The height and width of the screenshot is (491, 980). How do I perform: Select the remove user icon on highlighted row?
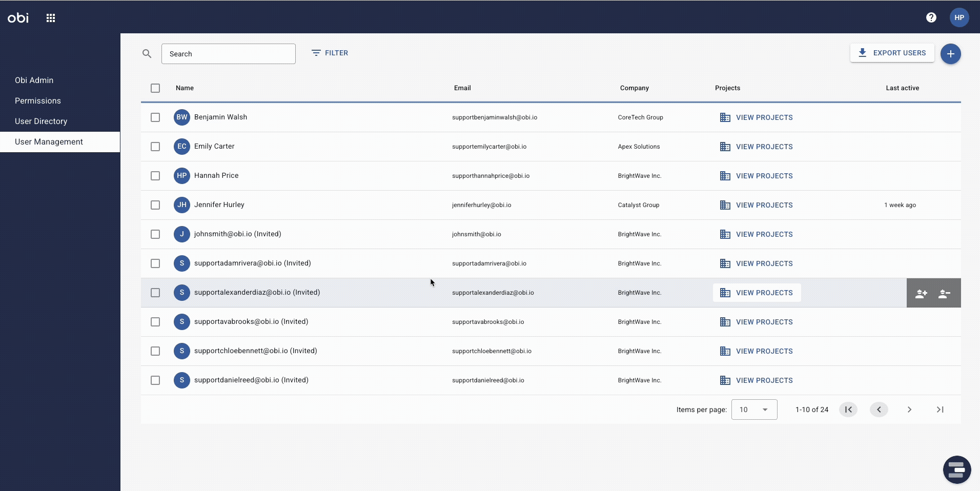tap(944, 294)
